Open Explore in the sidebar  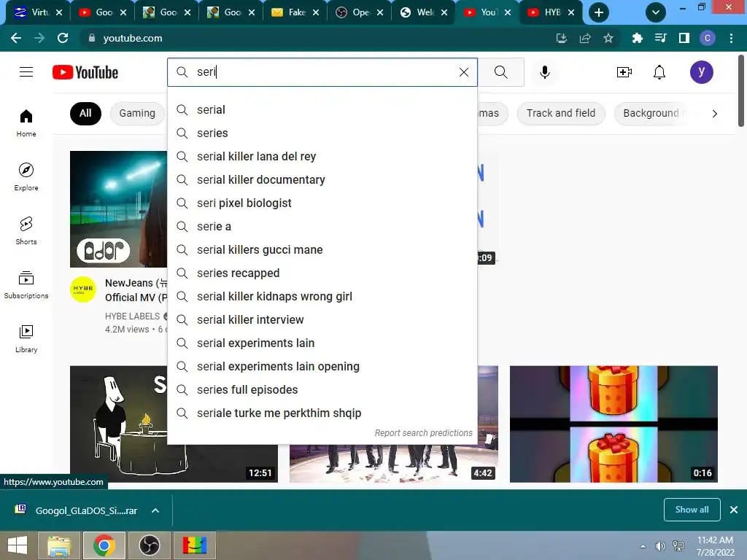click(26, 176)
